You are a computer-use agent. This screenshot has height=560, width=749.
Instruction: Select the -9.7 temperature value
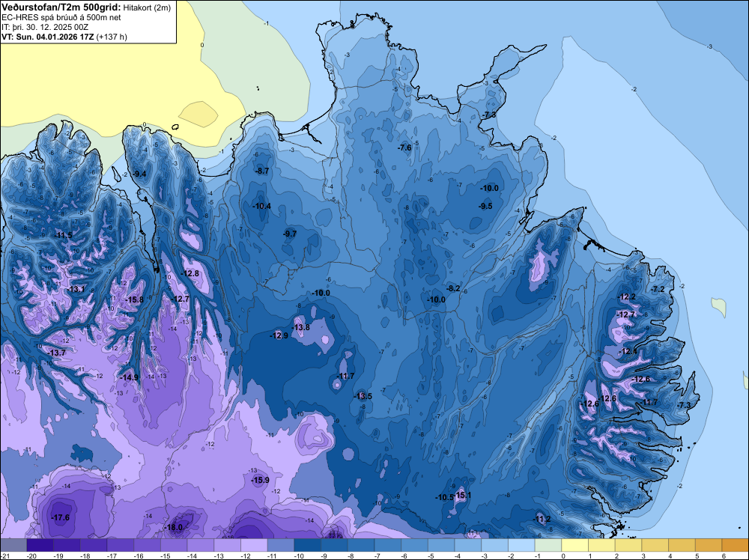(289, 234)
